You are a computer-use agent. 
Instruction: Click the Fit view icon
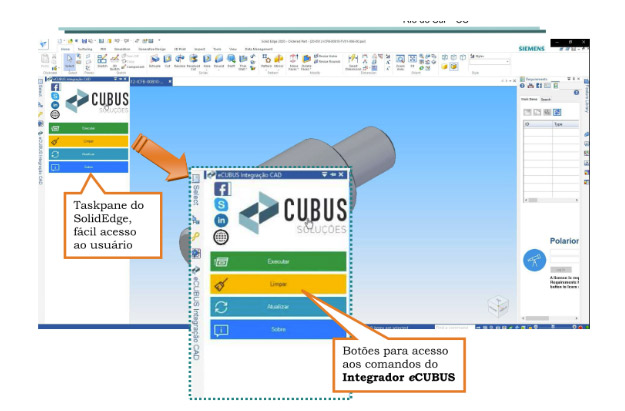(412, 61)
